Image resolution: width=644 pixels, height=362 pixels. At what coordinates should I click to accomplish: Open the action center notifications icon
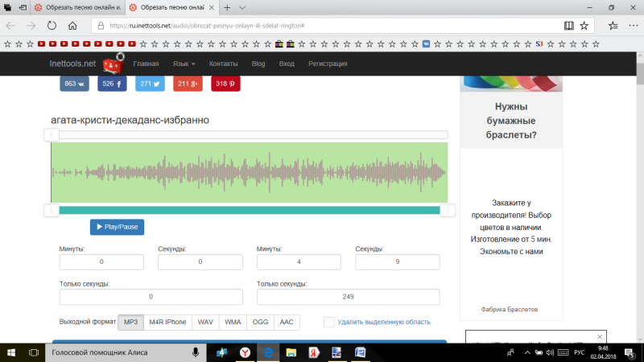(x=630, y=352)
